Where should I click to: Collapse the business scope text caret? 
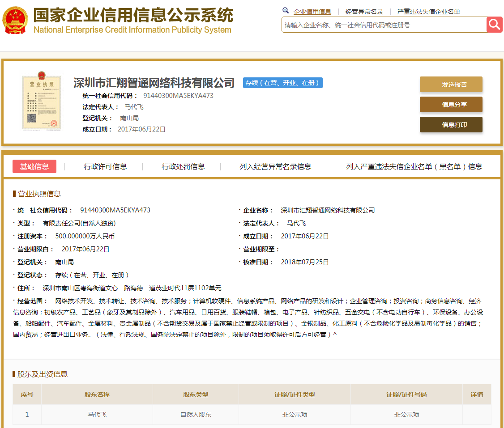pos(335,335)
